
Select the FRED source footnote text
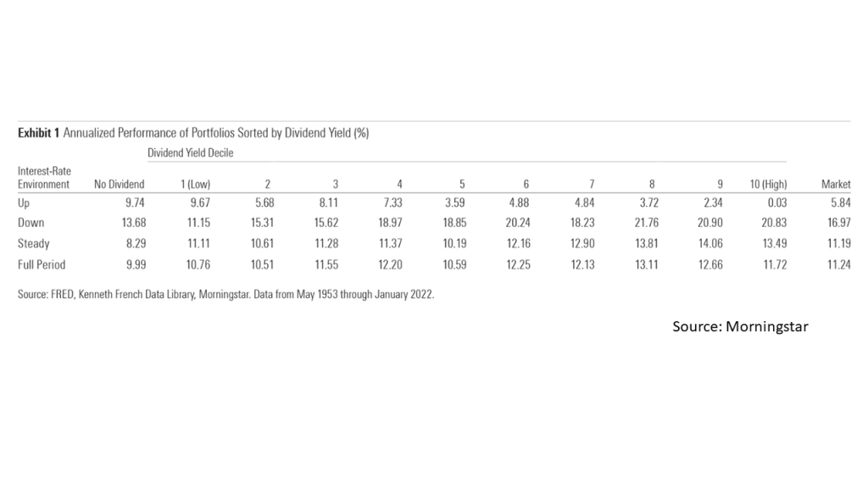pos(225,294)
